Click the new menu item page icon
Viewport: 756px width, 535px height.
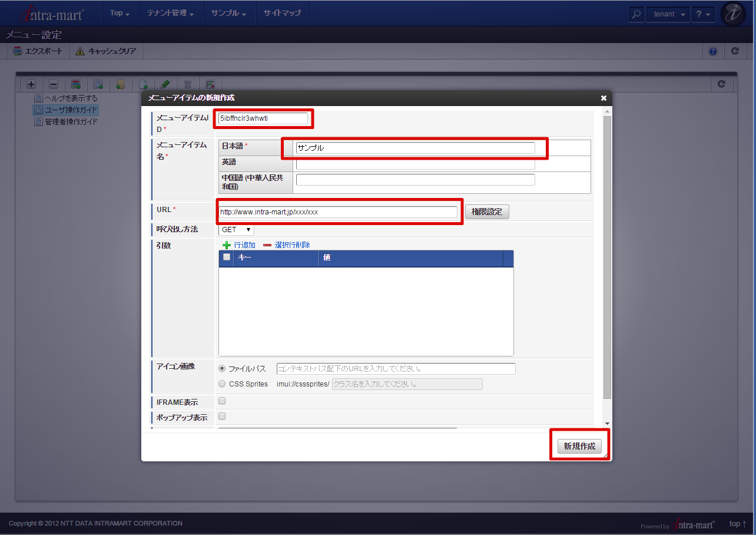pos(143,84)
